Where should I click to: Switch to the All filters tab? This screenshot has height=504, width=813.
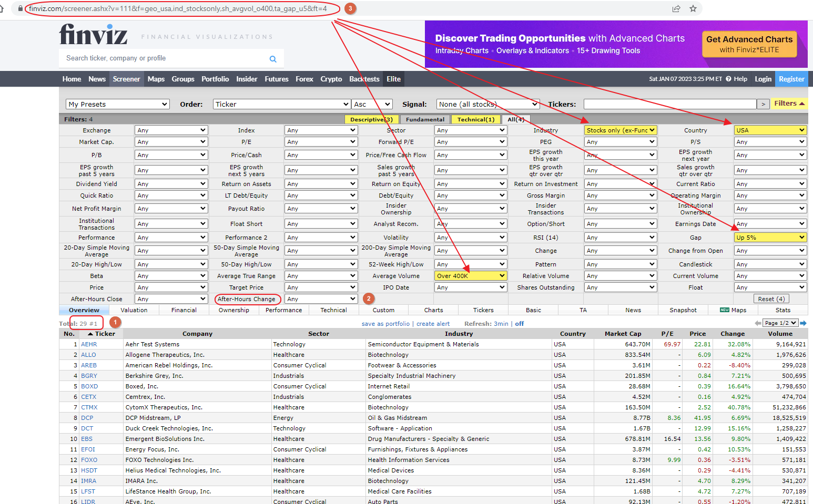click(x=516, y=119)
